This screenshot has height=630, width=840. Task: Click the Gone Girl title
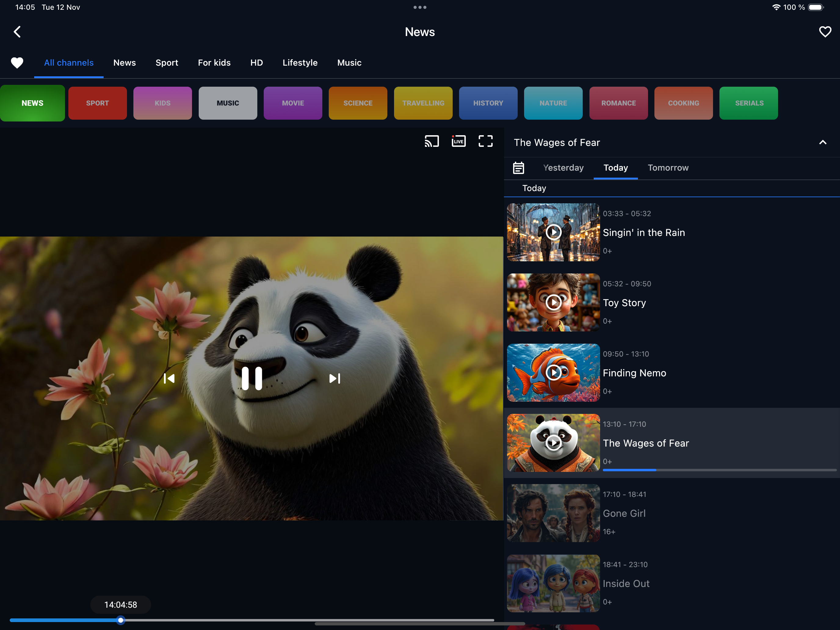[x=624, y=513]
